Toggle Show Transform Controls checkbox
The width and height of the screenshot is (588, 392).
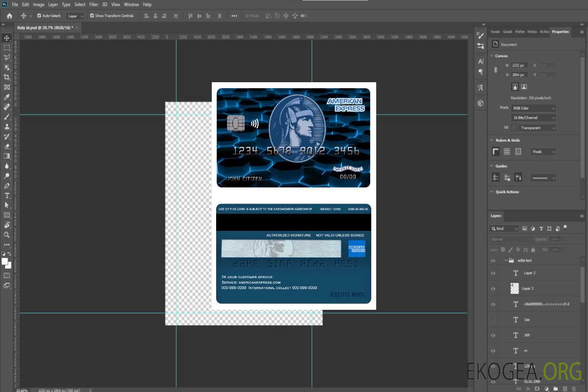point(92,16)
